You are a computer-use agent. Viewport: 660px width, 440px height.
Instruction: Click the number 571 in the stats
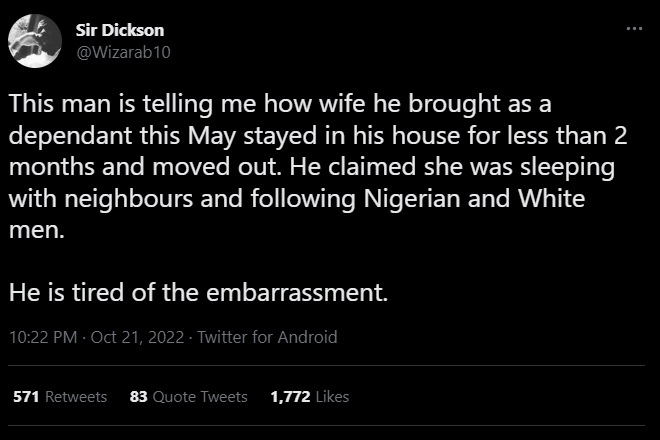click(x=25, y=397)
